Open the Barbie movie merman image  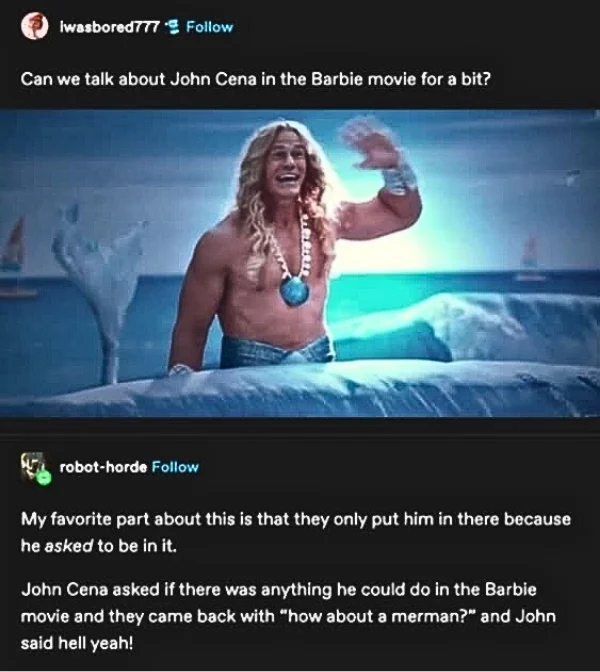(300, 264)
